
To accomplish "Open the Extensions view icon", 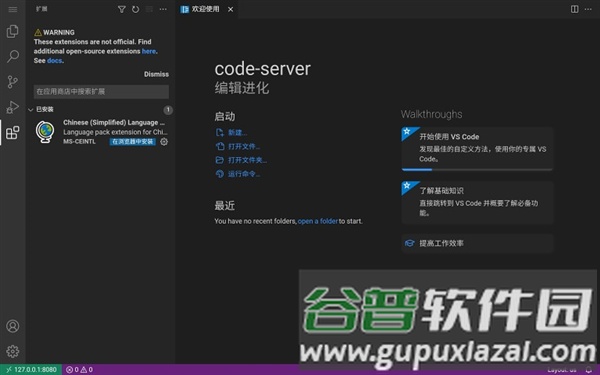I will coord(13,133).
